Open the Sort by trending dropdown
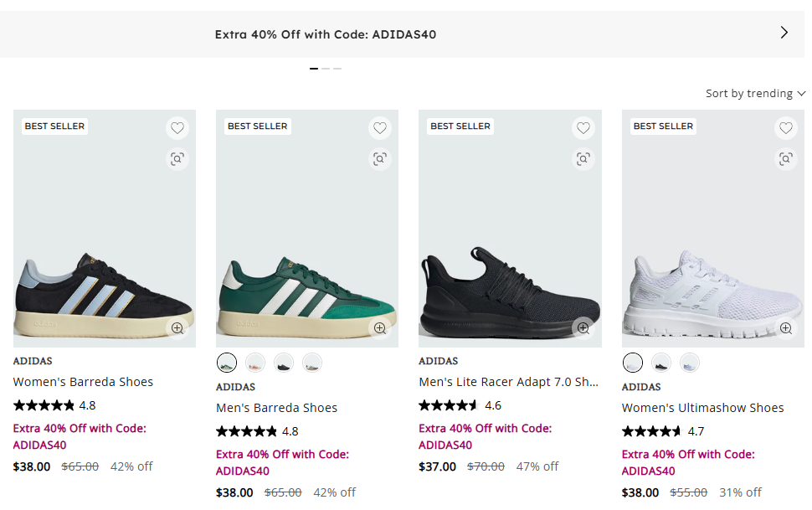This screenshot has height=510, width=812. point(755,93)
